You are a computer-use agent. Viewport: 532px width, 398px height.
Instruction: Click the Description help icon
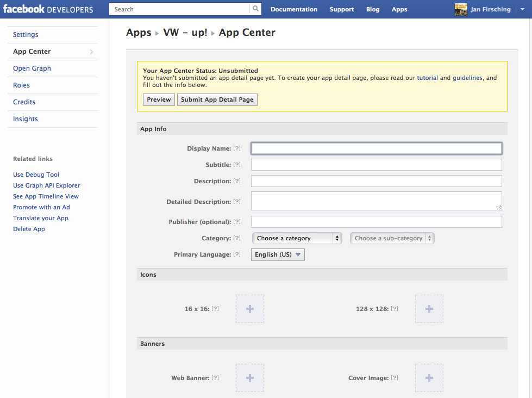pyautogui.click(x=237, y=181)
